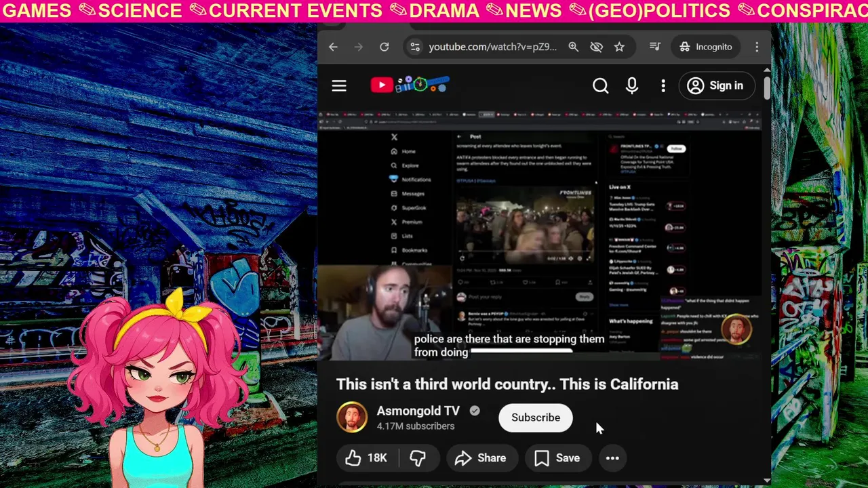The image size is (868, 488).
Task: Click the Incognito profile button
Action: point(706,47)
